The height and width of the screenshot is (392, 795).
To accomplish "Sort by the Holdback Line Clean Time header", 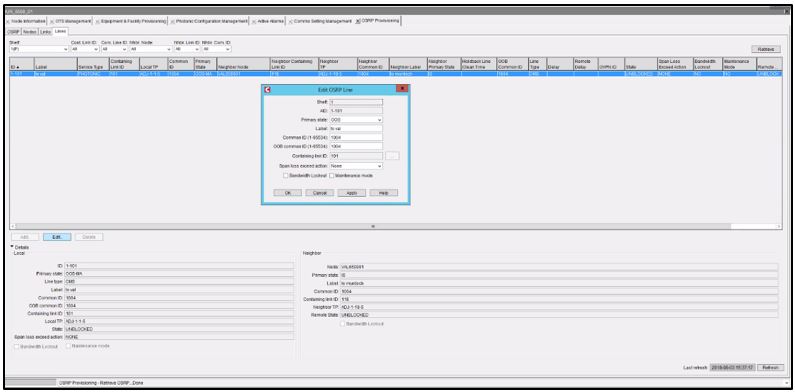I will (x=478, y=64).
